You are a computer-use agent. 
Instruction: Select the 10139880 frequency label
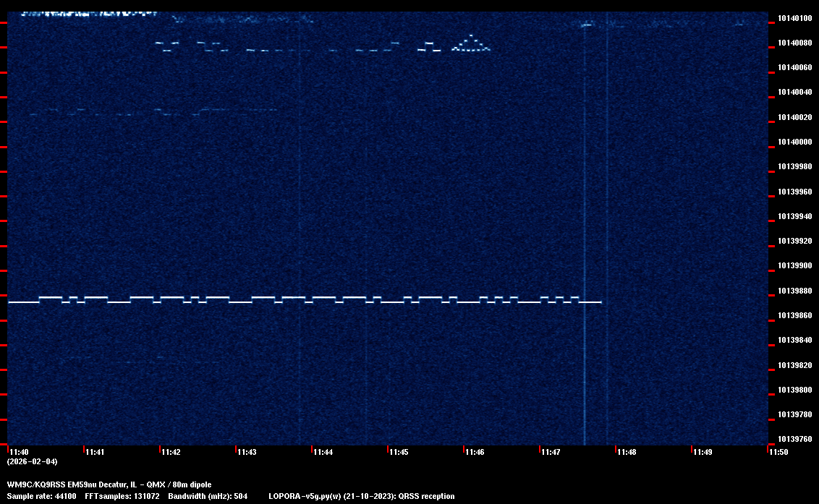click(x=794, y=291)
